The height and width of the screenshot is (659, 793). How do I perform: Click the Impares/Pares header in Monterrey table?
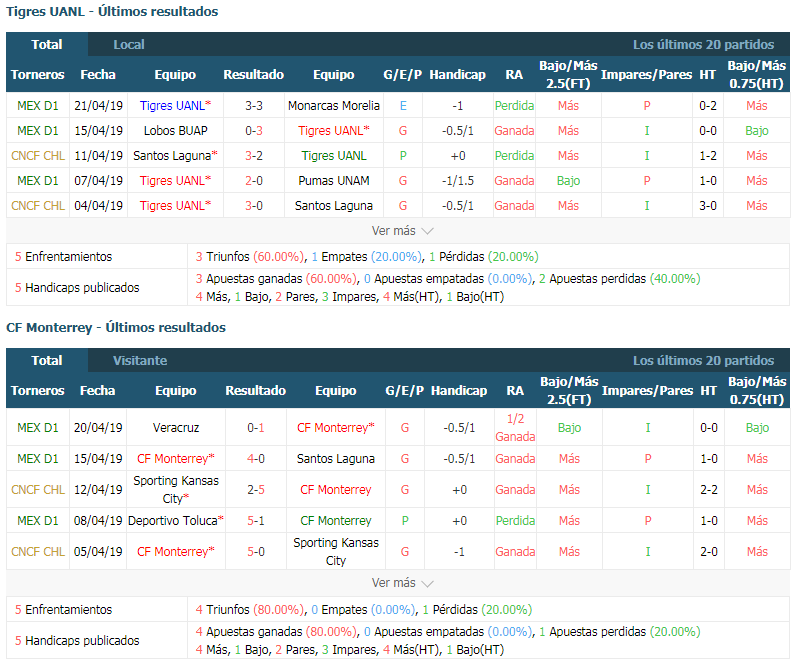coord(647,390)
